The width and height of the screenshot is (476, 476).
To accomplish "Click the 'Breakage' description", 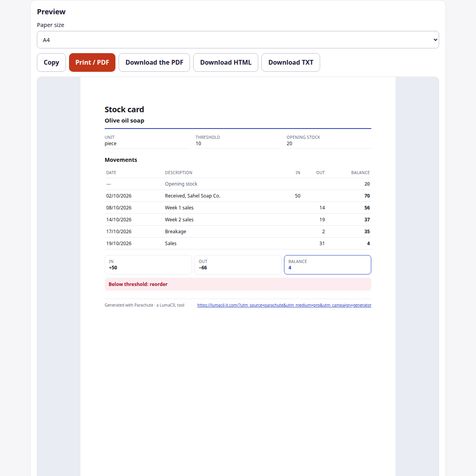I will click(176, 232).
